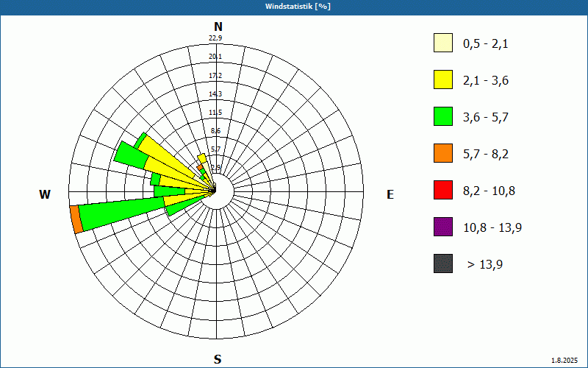Click the 11,5 ring scale label
Image resolution: width=588 pixels, height=368 pixels.
click(x=215, y=113)
